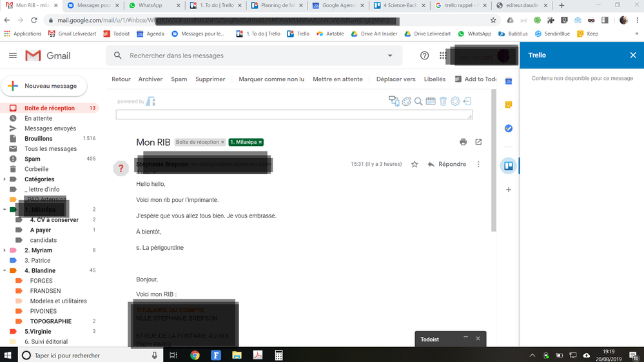
Task: Collapse the 4. Blandine label tree
Action: coord(5,270)
